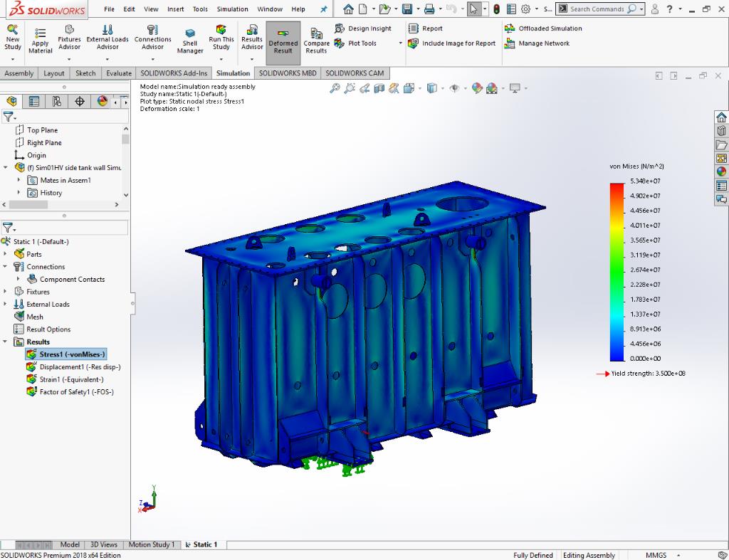The width and height of the screenshot is (729, 560).
Task: Expand the Fixtures tree node
Action: click(6, 292)
